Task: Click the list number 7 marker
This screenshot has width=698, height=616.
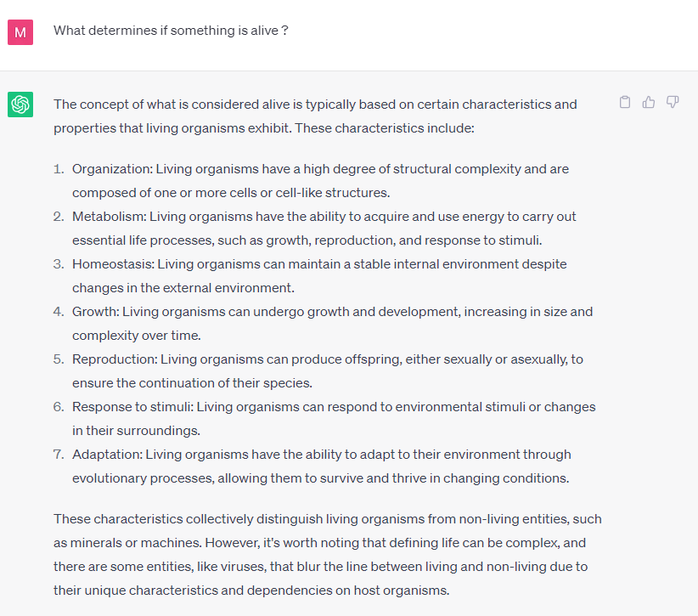Action: pyautogui.click(x=59, y=455)
